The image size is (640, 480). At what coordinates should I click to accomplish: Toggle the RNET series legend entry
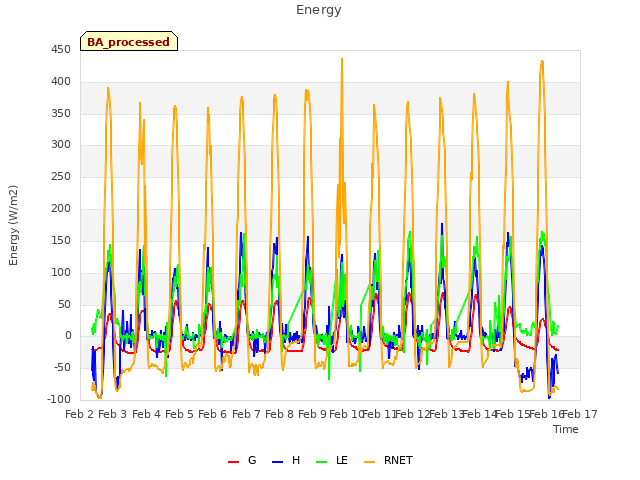pyautogui.click(x=388, y=460)
